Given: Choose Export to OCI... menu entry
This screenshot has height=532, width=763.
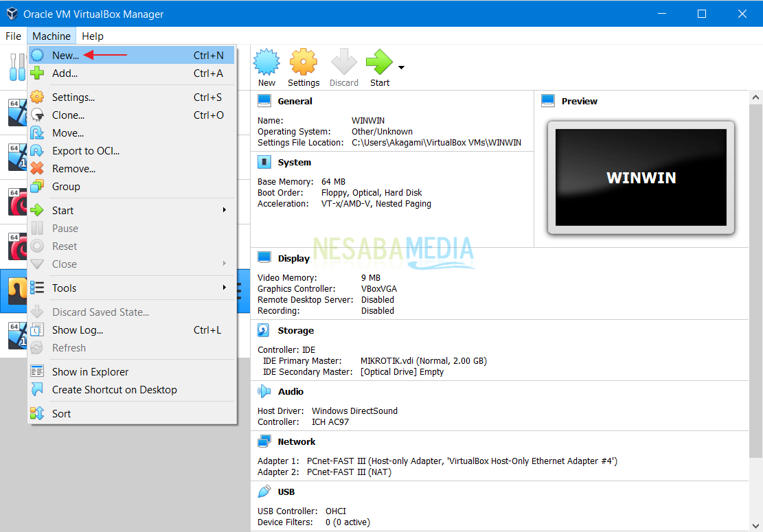Looking at the screenshot, I should click(x=132, y=151).
